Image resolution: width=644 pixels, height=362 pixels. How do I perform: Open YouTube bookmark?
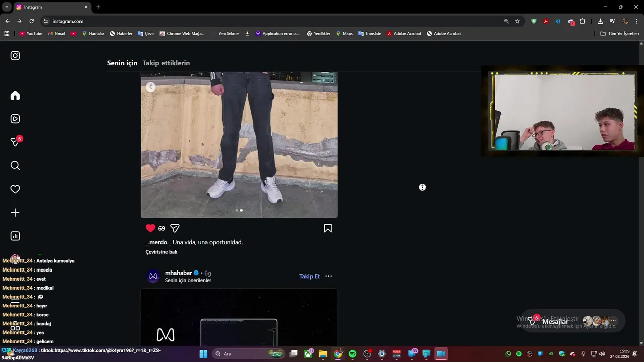[x=31, y=34]
